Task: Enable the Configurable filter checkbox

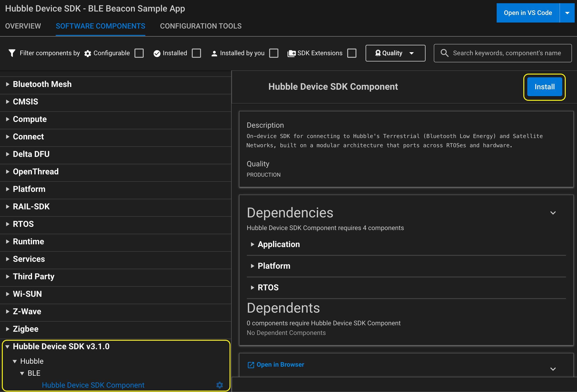Action: (139, 53)
